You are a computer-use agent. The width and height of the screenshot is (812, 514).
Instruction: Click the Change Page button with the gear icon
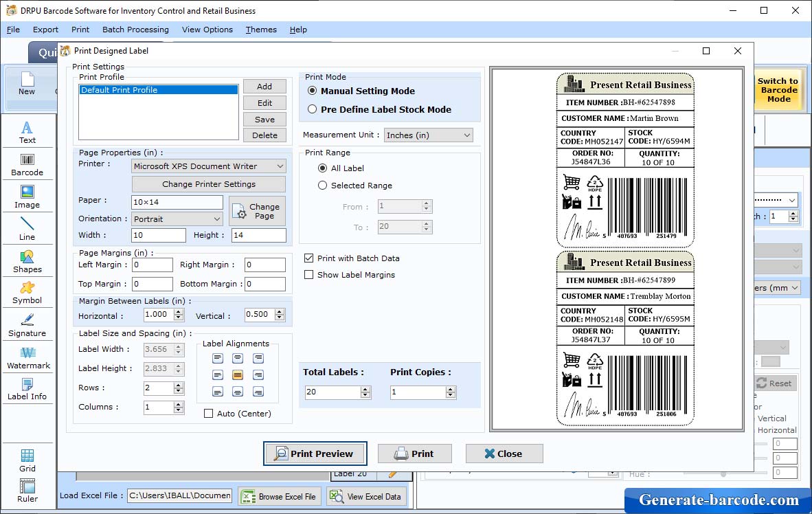[x=257, y=211]
